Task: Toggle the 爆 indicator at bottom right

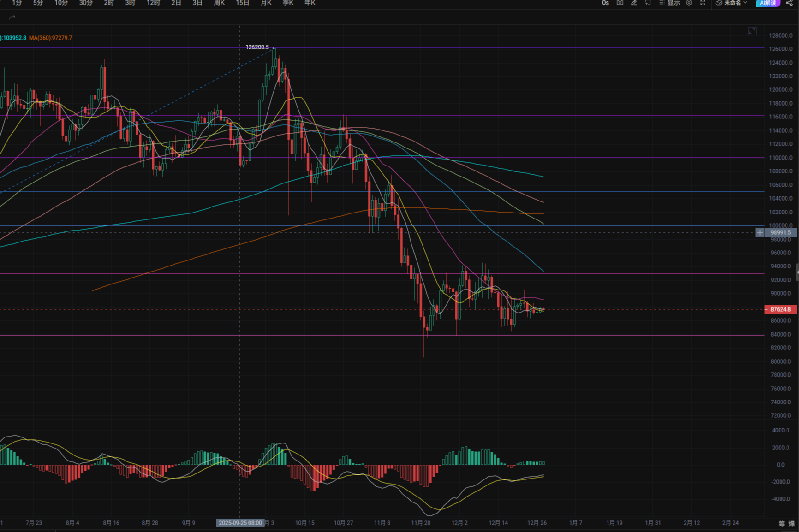Action: tap(792, 524)
